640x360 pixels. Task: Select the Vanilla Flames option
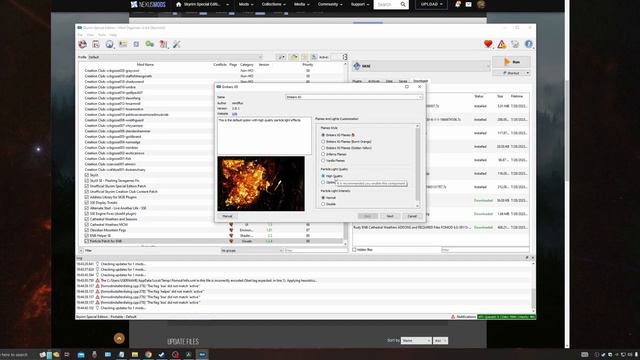pyautogui.click(x=323, y=160)
